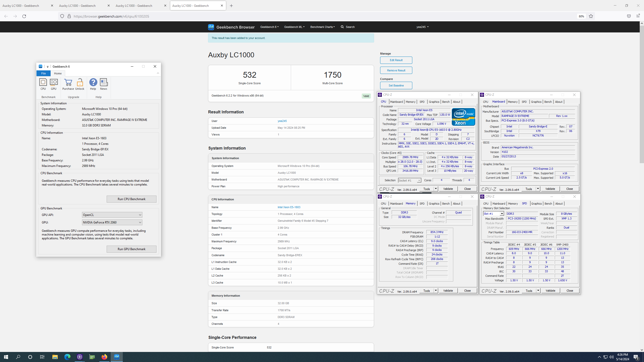Image resolution: width=644 pixels, height=362 pixels.
Task: Open the News icon in Geekbench ribbon
Action: pos(104,84)
